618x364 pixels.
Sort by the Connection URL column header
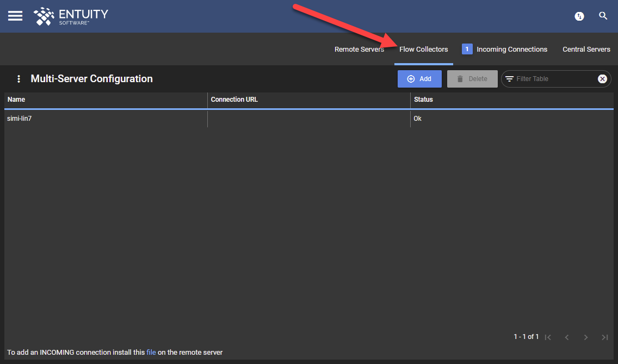pyautogui.click(x=308, y=100)
